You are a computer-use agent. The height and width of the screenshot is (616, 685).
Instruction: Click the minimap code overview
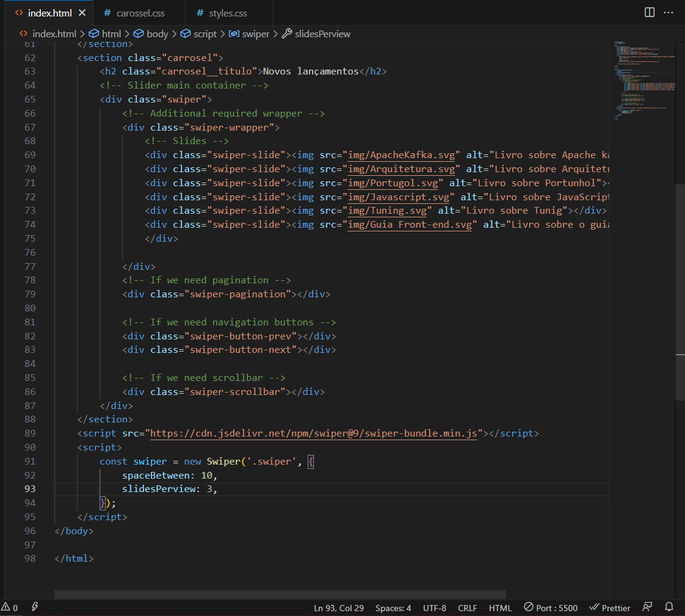[x=644, y=81]
